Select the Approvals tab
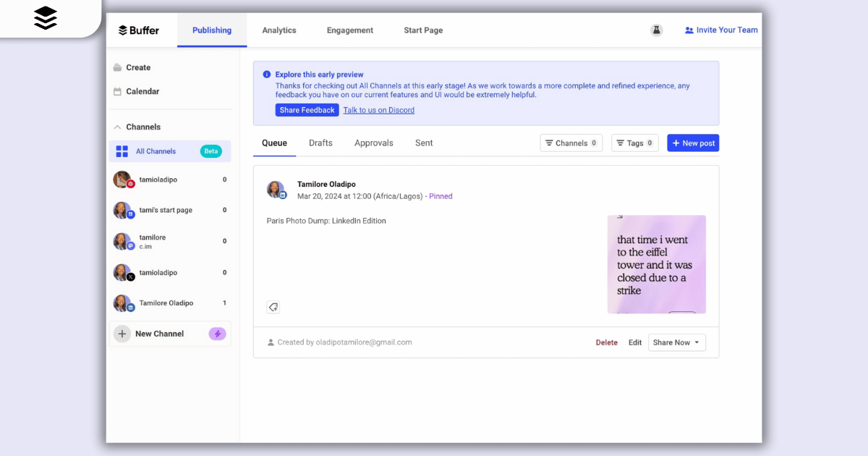Image resolution: width=868 pixels, height=456 pixels. (x=374, y=143)
